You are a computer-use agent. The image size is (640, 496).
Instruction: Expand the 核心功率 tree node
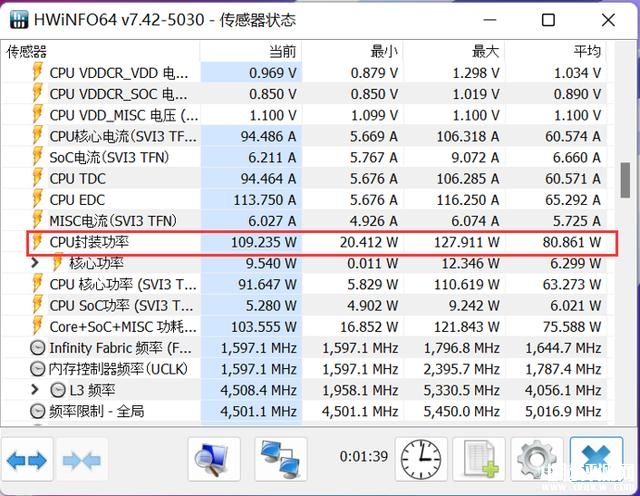point(36,262)
